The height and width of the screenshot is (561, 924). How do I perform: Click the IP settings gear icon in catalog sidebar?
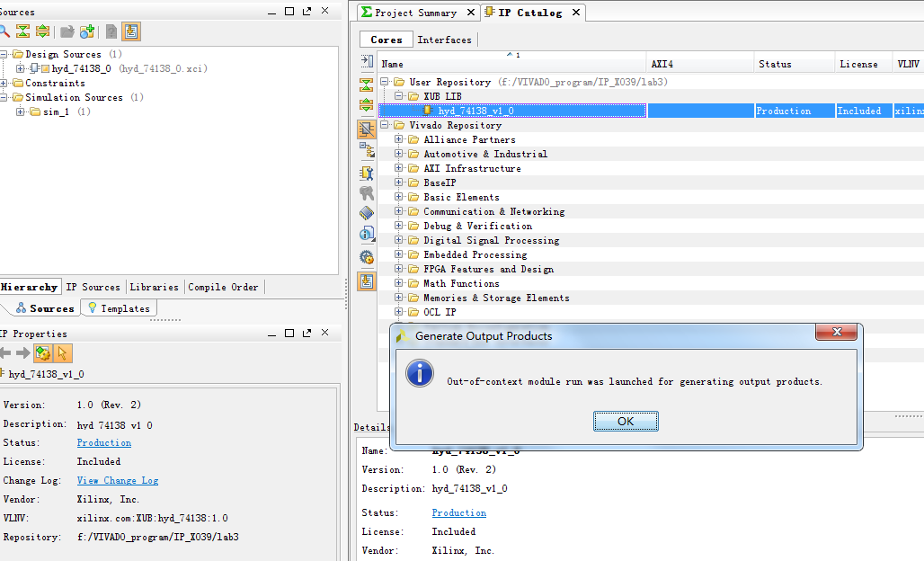[x=367, y=257]
